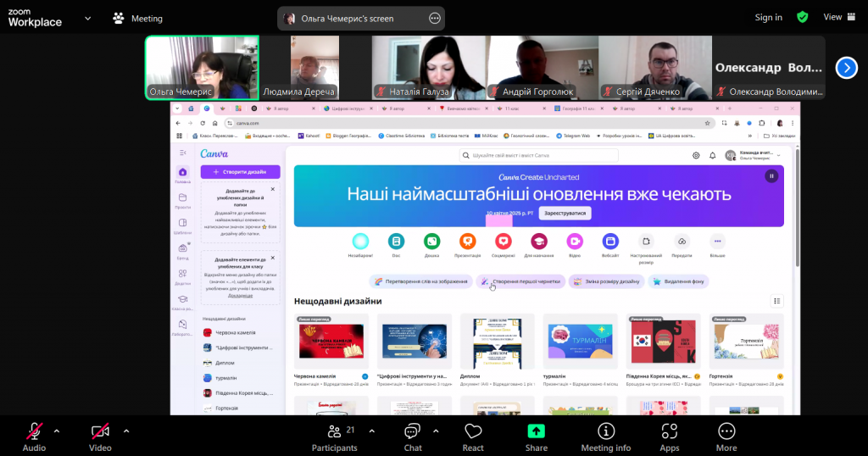Screen dimensions: 868x456
Task: Click the Canva logo
Action: pos(214,154)
